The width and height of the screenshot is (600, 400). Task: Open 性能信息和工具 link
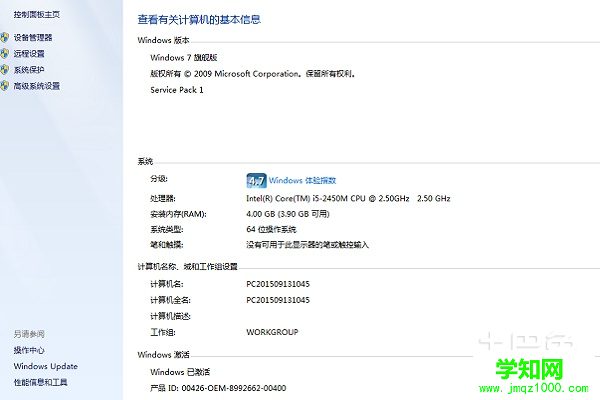click(41, 382)
